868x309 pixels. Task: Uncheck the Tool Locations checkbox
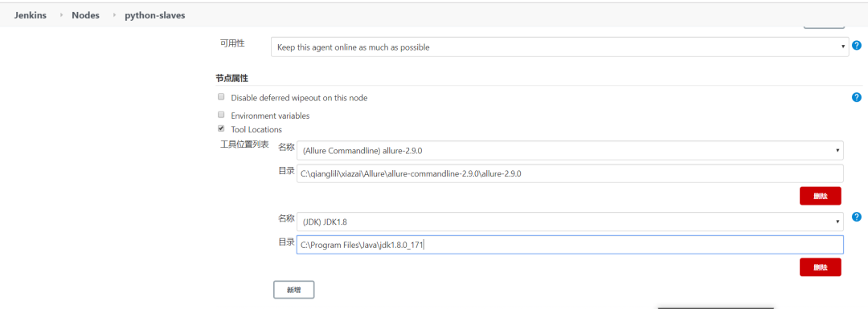[x=221, y=128]
